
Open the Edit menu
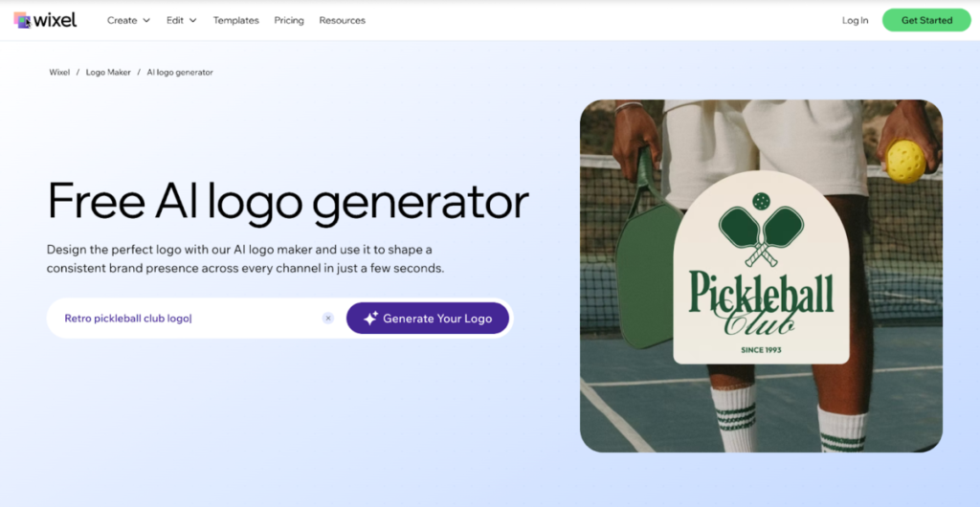pos(182,21)
